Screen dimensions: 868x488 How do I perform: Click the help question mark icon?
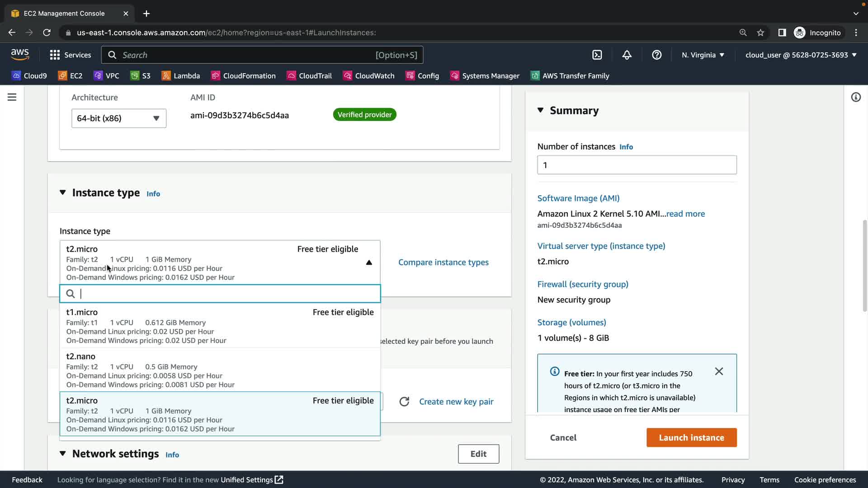(x=656, y=55)
